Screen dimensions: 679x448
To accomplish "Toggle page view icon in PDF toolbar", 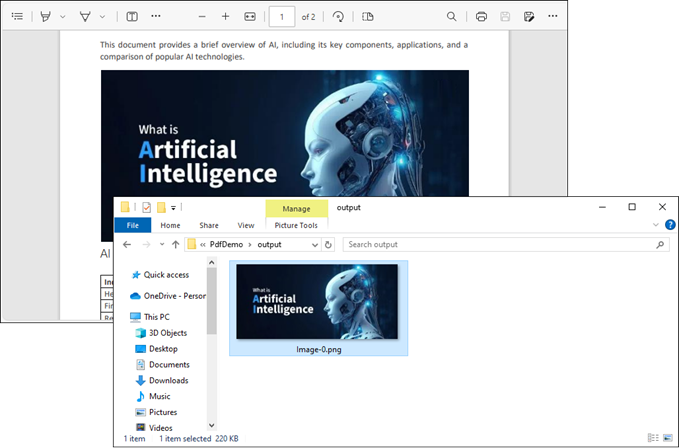I will pos(132,16).
